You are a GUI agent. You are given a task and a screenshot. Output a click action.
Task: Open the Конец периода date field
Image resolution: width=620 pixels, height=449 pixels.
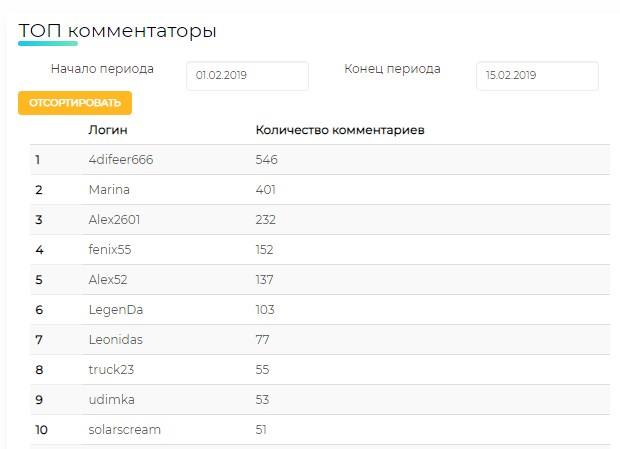[537, 75]
